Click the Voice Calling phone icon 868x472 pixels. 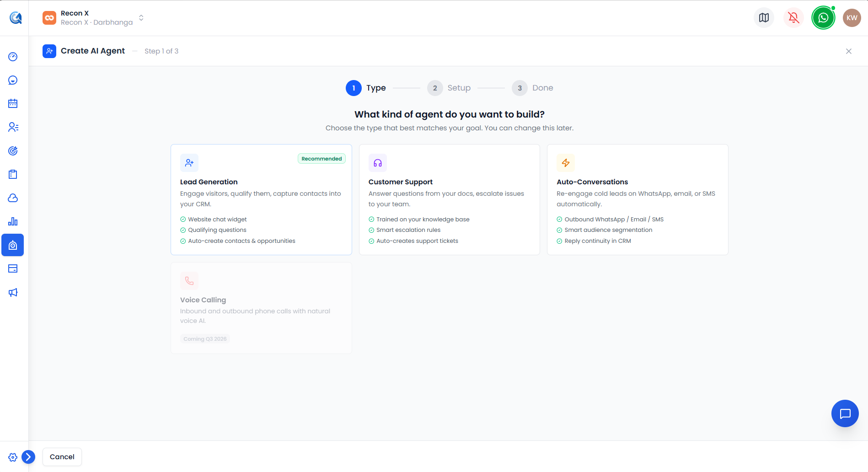[189, 281]
